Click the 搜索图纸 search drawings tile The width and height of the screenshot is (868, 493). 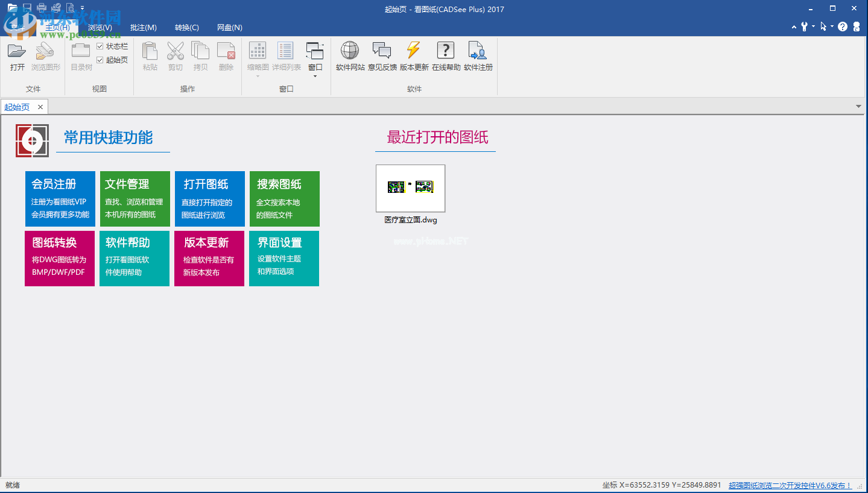click(285, 199)
